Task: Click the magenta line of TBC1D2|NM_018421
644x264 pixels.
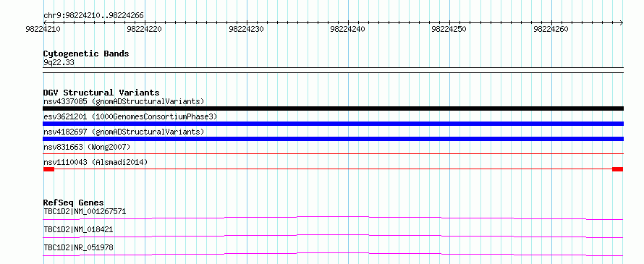Action: pyautogui.click(x=333, y=236)
